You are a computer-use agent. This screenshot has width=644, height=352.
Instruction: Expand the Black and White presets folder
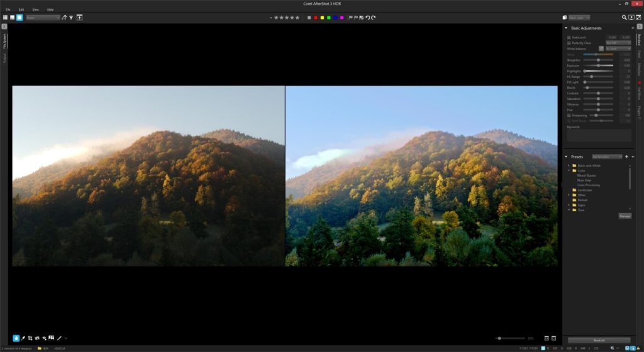(569, 165)
